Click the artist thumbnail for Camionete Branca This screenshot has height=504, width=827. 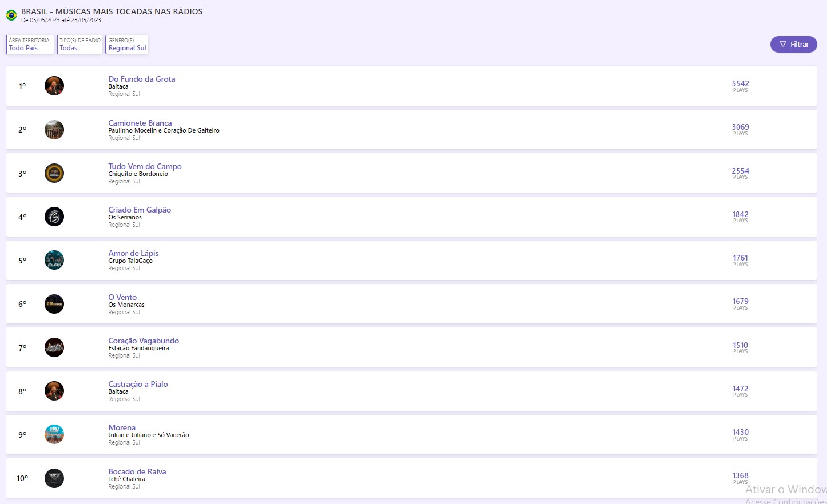(54, 130)
